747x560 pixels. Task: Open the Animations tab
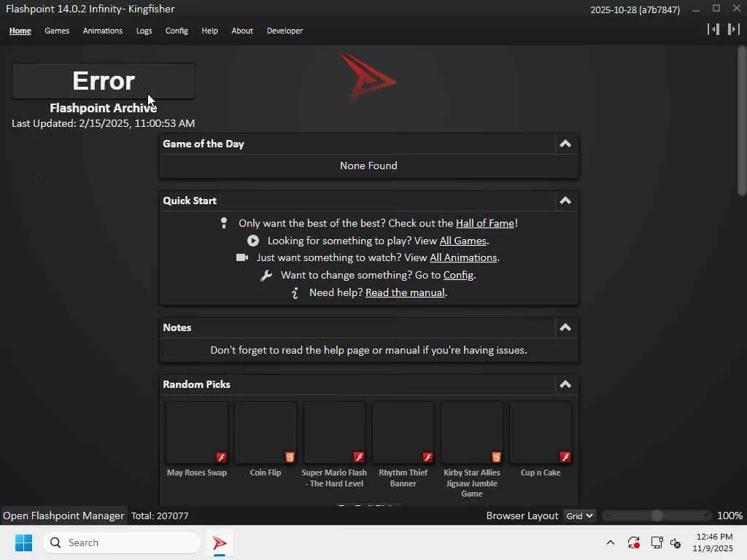102,31
